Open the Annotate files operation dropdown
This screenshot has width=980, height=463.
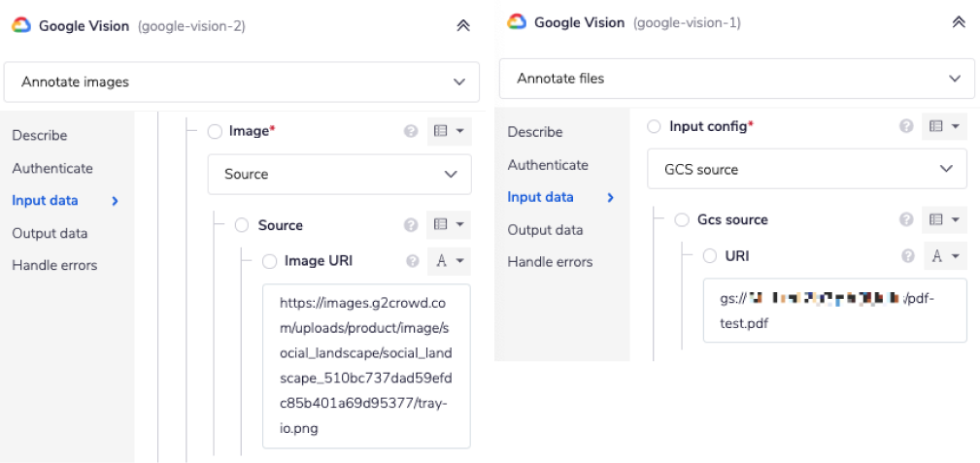point(737,78)
